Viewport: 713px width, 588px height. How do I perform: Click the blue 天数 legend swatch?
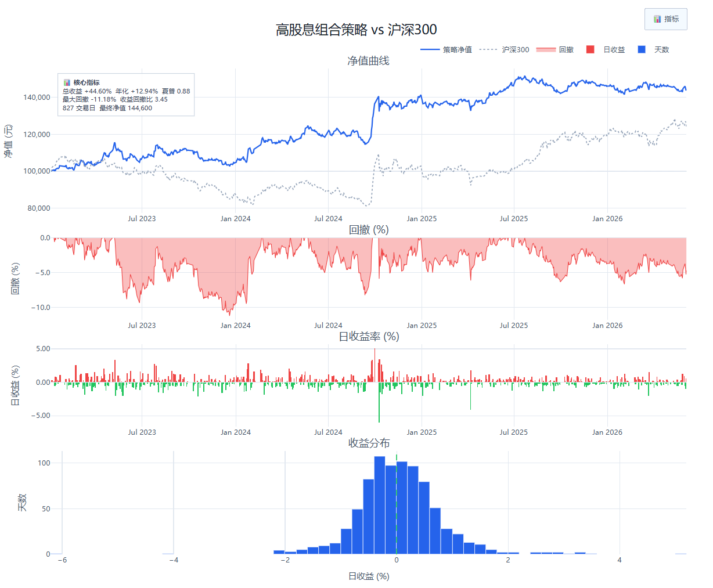(x=642, y=50)
